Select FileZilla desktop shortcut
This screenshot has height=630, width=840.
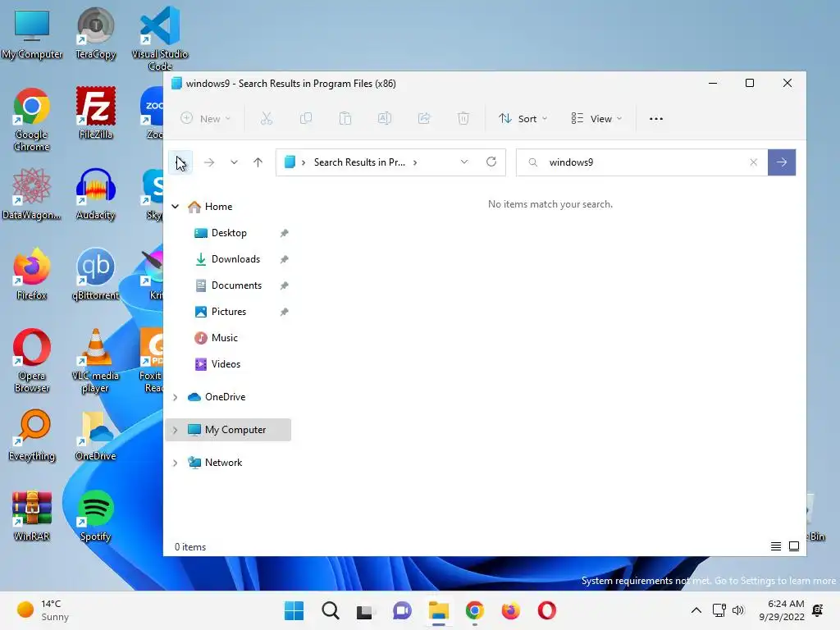95,113
